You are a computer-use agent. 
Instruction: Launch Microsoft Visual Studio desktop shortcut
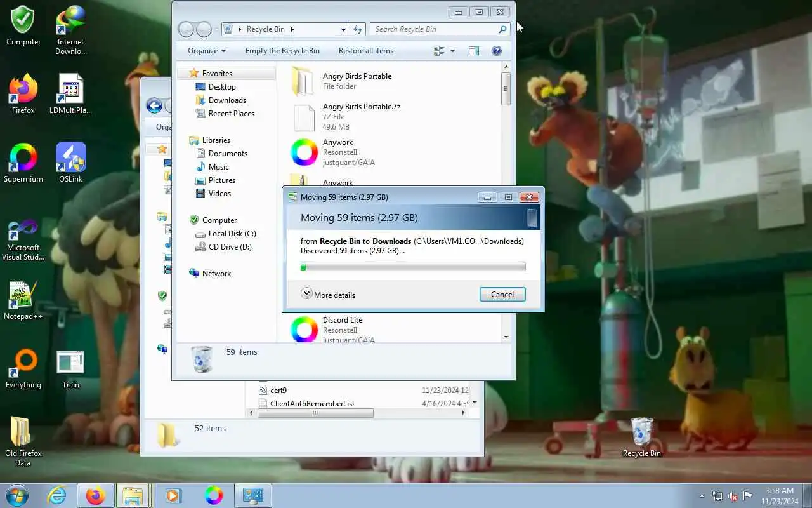[23, 240]
